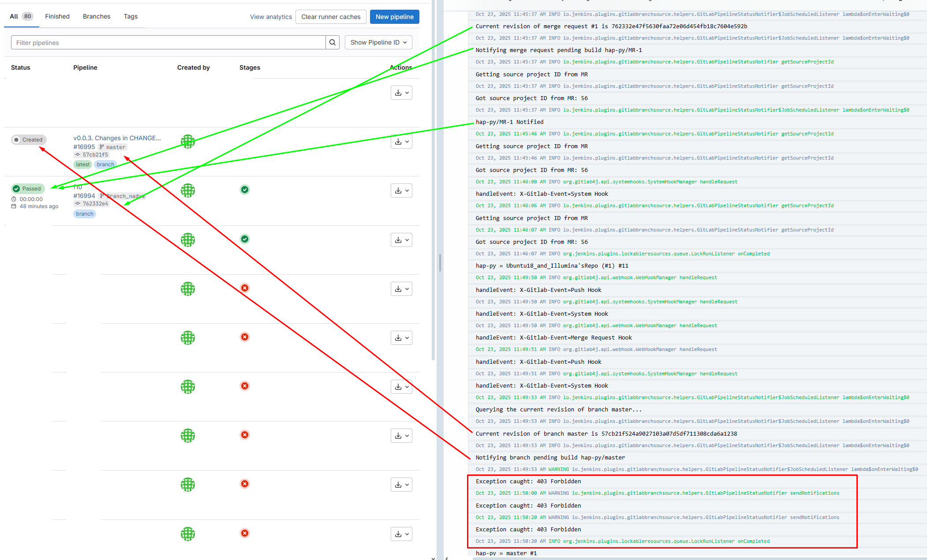927x560 pixels.
Task: Click user avatar on pipeline #16995 row
Action: tap(188, 142)
